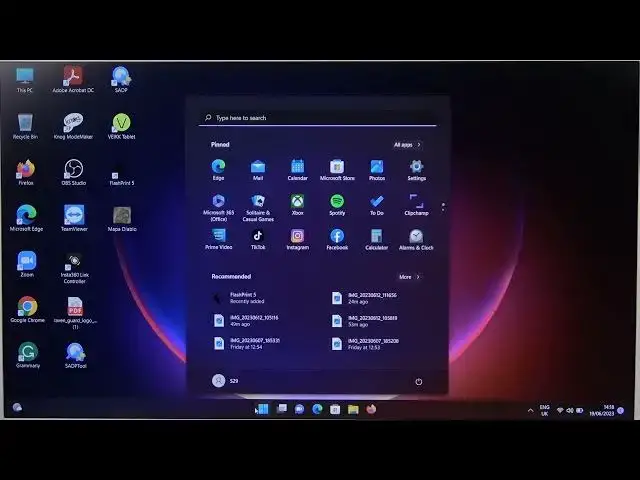640x480 pixels.
Task: Open Microsoft Store tile
Action: 337,168
